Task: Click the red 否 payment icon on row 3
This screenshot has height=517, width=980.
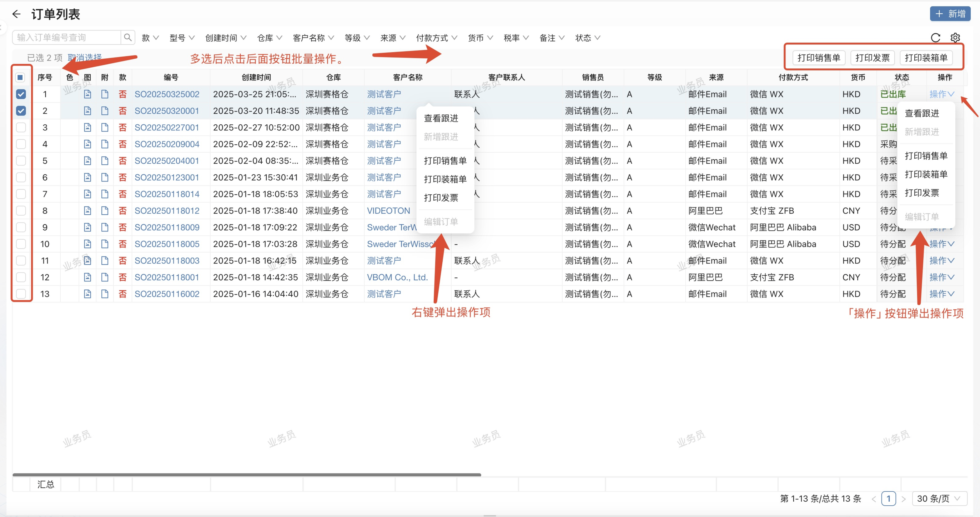Action: pos(123,128)
